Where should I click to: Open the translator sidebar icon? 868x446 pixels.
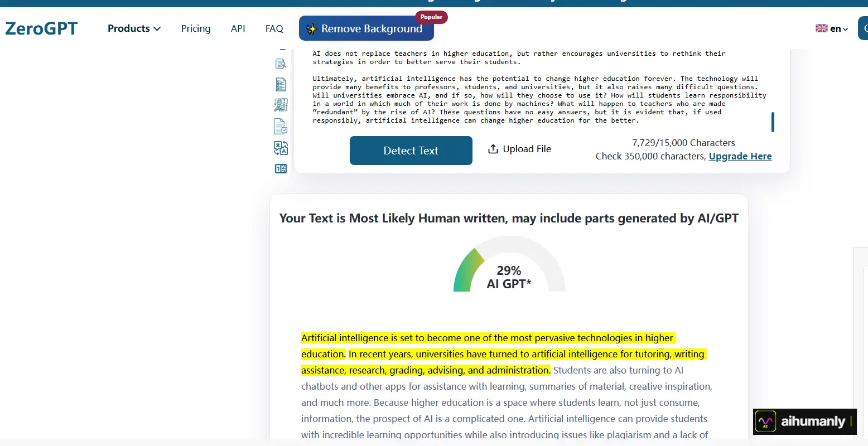tap(281, 148)
